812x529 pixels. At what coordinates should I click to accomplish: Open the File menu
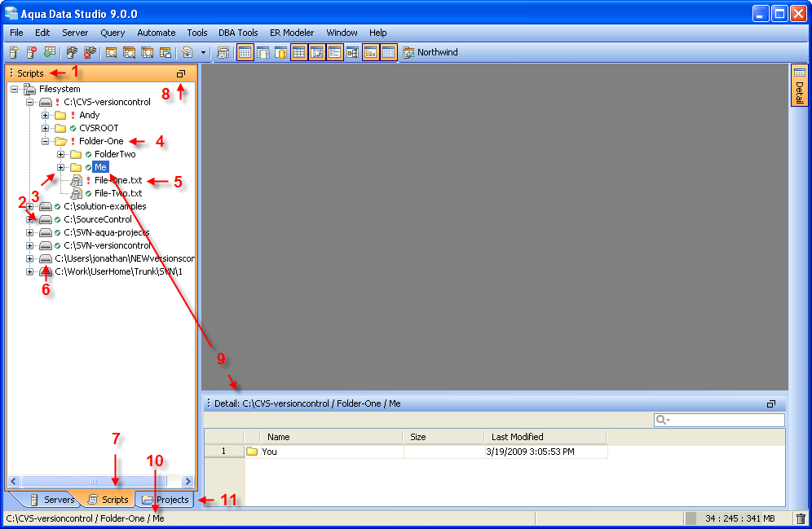click(x=16, y=33)
